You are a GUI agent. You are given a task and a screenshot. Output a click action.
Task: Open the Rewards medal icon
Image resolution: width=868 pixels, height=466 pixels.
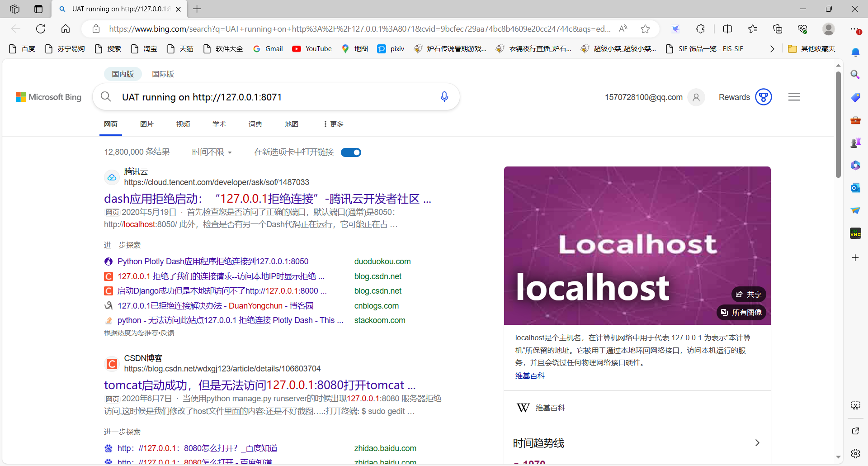[x=764, y=97]
